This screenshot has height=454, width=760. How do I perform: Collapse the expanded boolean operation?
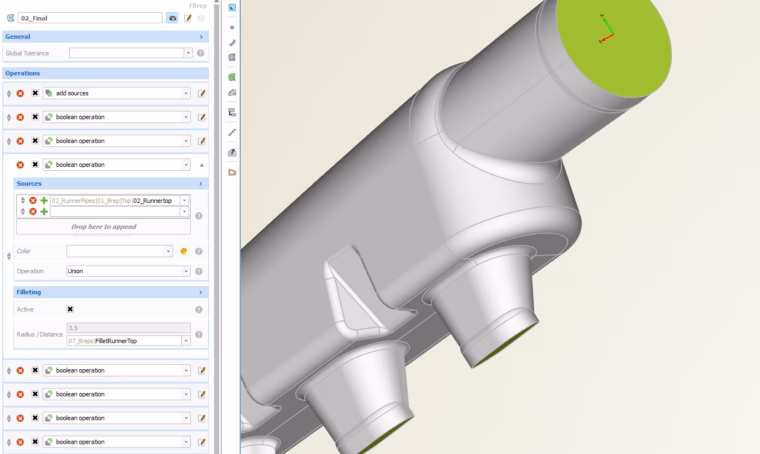(202, 165)
